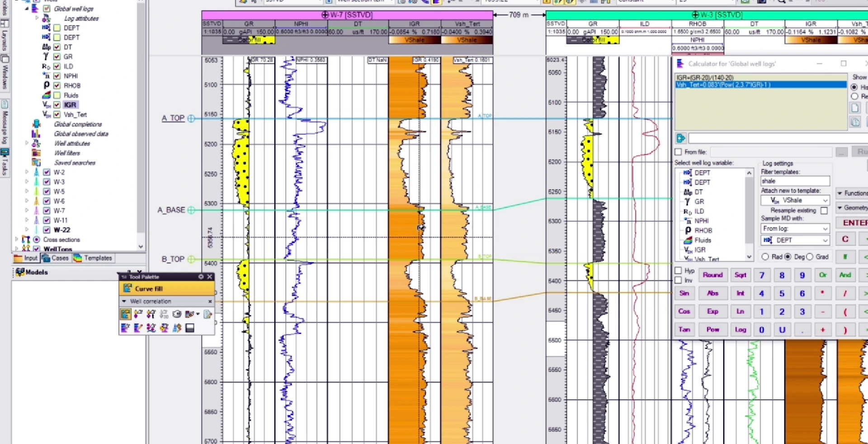Toggle the Resample existing checkbox

tap(824, 211)
